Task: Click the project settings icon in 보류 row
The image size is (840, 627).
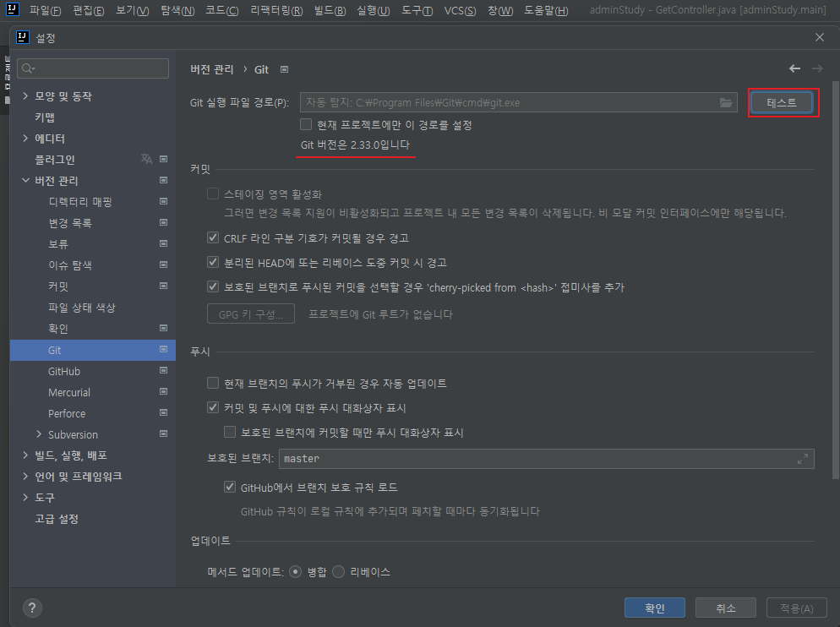Action: click(163, 244)
